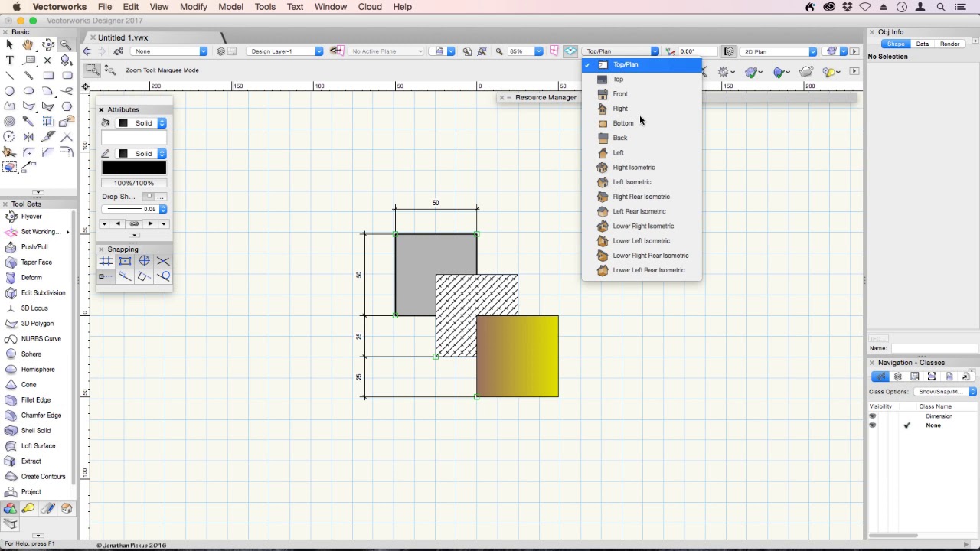Select the Zoom magnifier tool
Viewport: 980px width, 551px height.
coord(67,45)
